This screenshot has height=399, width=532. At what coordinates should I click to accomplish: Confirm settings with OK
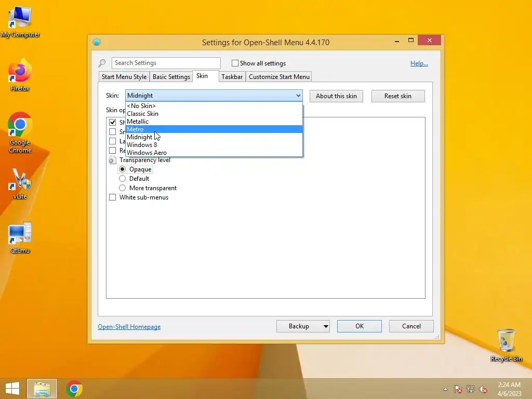(x=360, y=326)
